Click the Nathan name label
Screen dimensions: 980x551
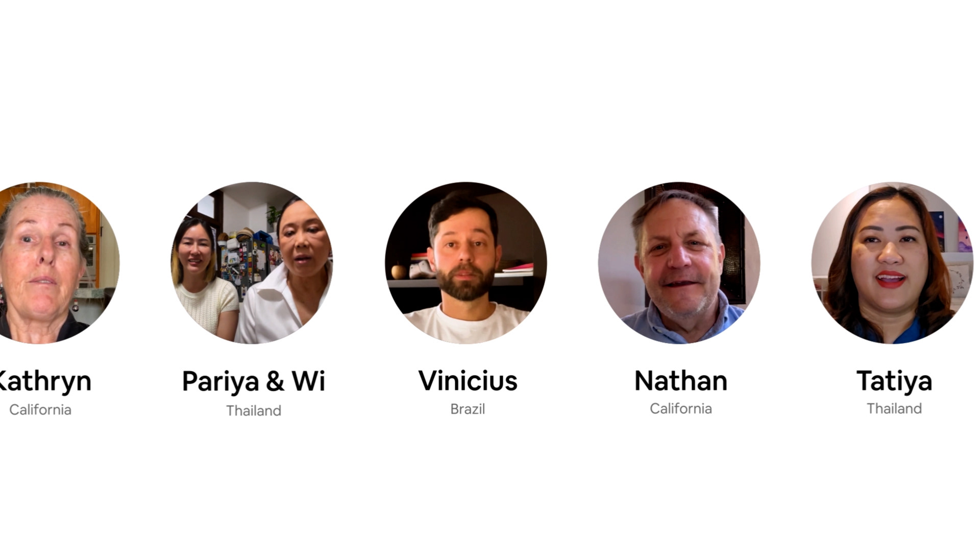[x=680, y=381]
